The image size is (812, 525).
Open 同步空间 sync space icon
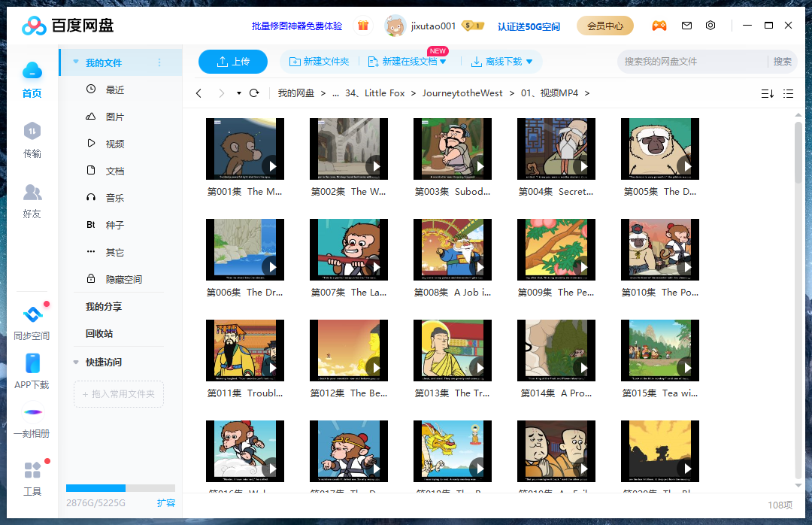(x=32, y=314)
